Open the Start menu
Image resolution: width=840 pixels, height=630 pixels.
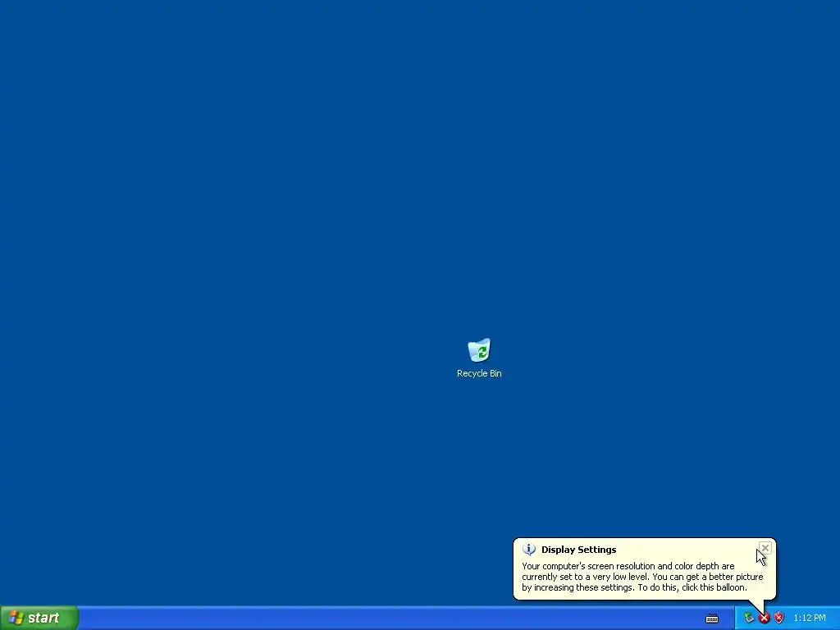tap(39, 618)
